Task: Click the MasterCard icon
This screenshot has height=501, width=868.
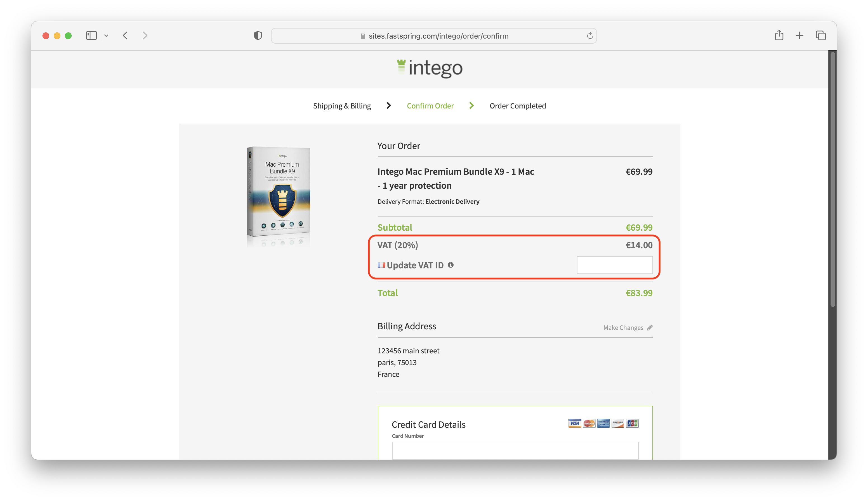Action: [589, 423]
